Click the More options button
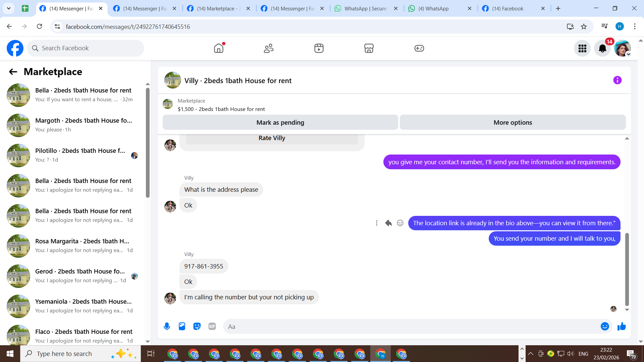The width and height of the screenshot is (644, 362). 513,122
